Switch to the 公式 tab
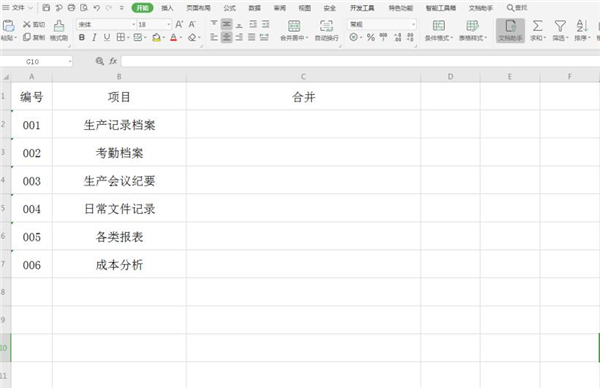Viewport: 600px width, 388px height. tap(230, 8)
